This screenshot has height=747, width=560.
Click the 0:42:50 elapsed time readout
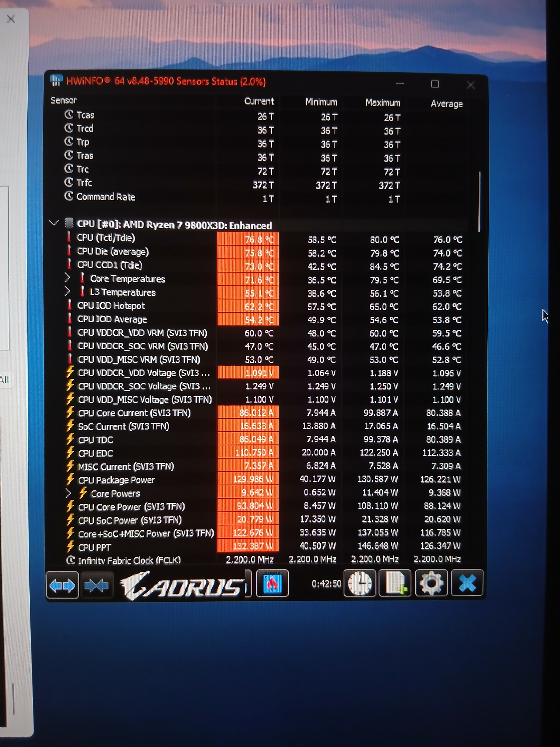(326, 584)
